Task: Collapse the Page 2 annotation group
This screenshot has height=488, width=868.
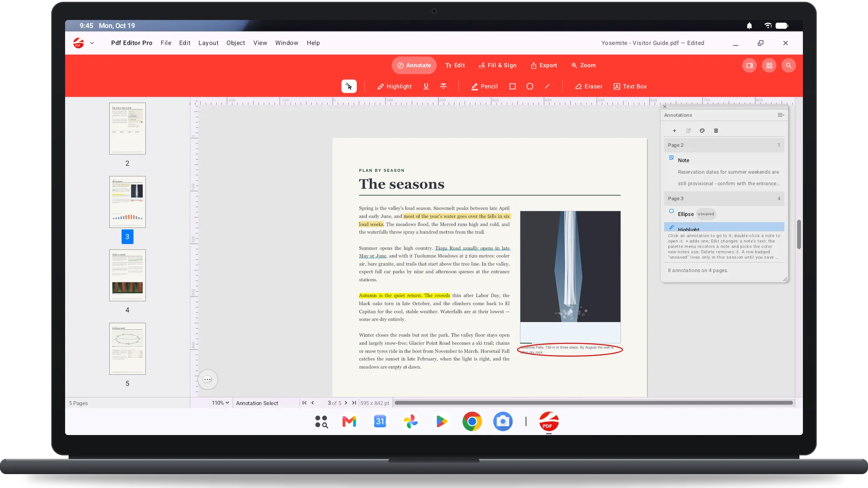Action: (x=724, y=145)
